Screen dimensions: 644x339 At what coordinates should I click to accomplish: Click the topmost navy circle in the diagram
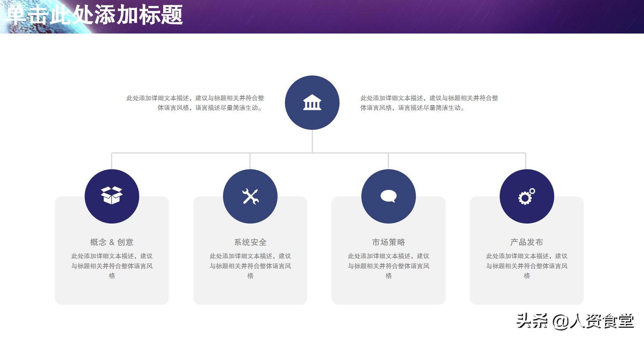[312, 103]
